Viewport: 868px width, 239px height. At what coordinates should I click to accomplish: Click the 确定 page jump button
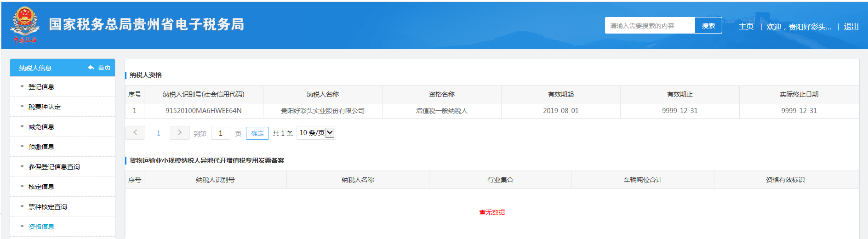[x=257, y=133]
